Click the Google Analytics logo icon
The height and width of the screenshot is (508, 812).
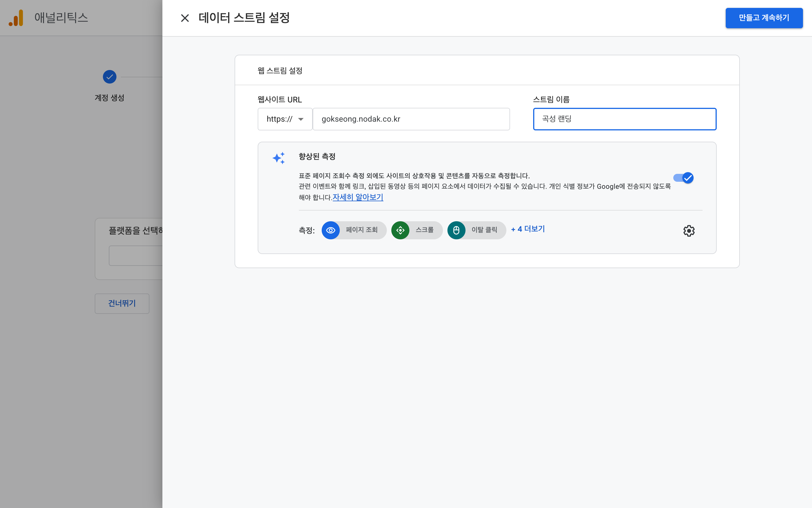(16, 18)
